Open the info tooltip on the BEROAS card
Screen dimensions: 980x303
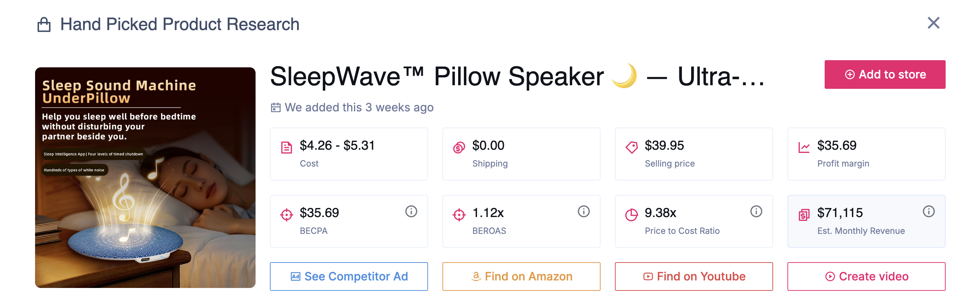point(584,212)
